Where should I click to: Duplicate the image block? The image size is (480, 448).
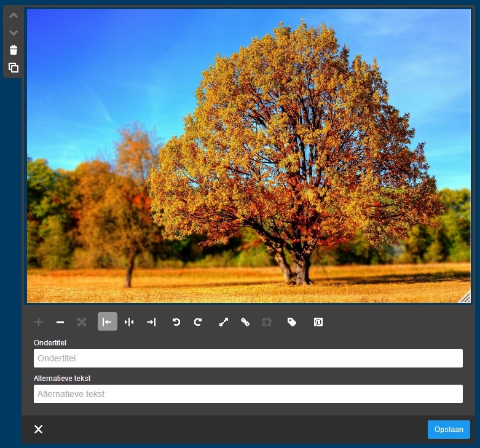tap(14, 68)
